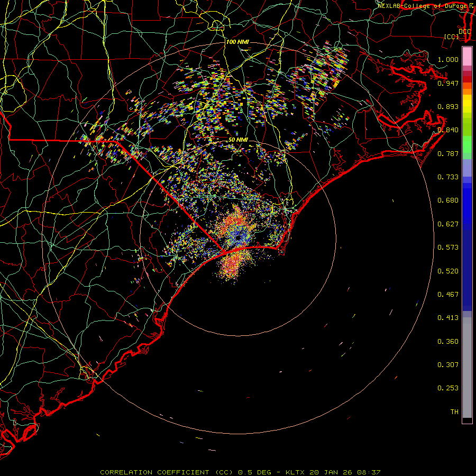Click the "50 NMI" range ring label
The image size is (476, 476).
(238, 140)
